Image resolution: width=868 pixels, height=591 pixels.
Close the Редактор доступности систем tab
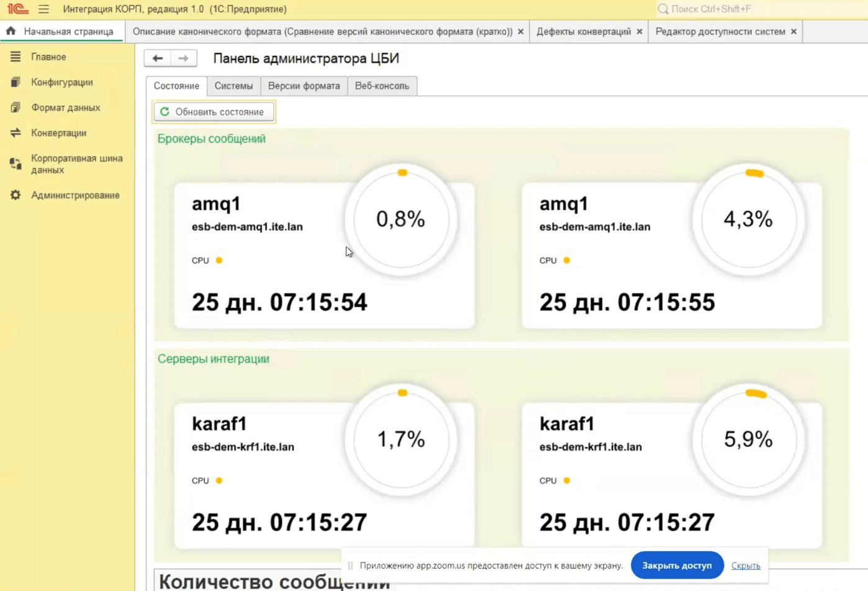(793, 32)
